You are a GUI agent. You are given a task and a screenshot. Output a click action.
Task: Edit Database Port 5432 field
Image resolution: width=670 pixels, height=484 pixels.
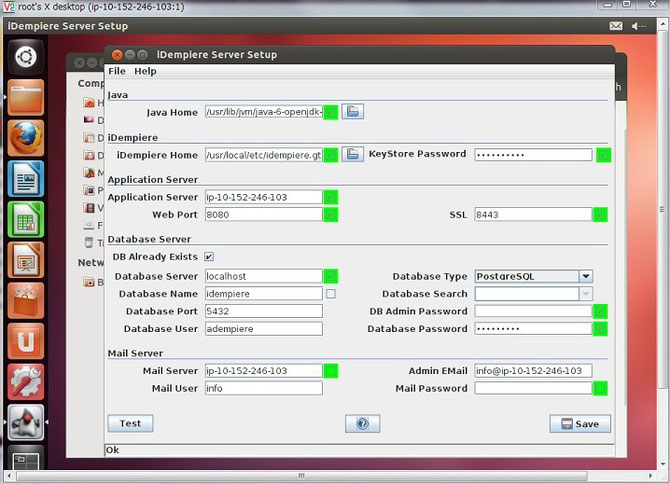[x=264, y=311]
